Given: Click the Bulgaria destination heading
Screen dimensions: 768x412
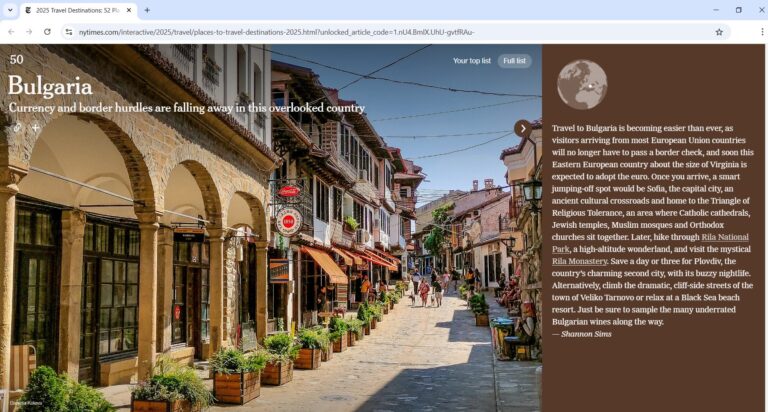Looking at the screenshot, I should coord(50,85).
